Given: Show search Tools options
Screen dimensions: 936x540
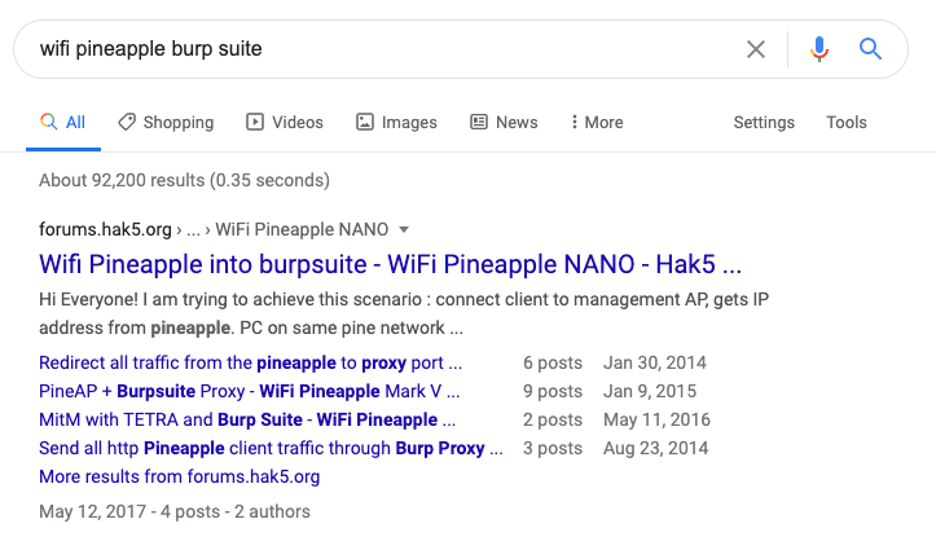Looking at the screenshot, I should [x=846, y=122].
